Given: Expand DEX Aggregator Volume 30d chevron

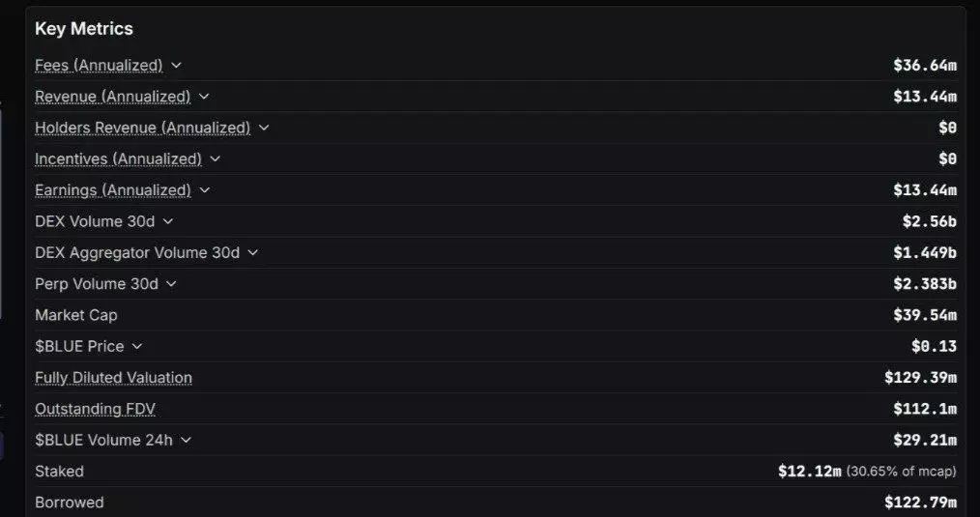Looking at the screenshot, I should pos(253,252).
